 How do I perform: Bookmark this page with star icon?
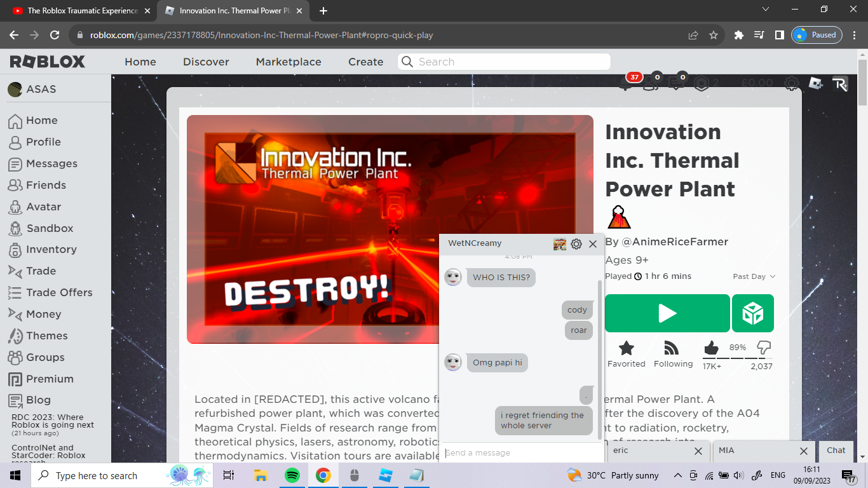click(x=714, y=35)
